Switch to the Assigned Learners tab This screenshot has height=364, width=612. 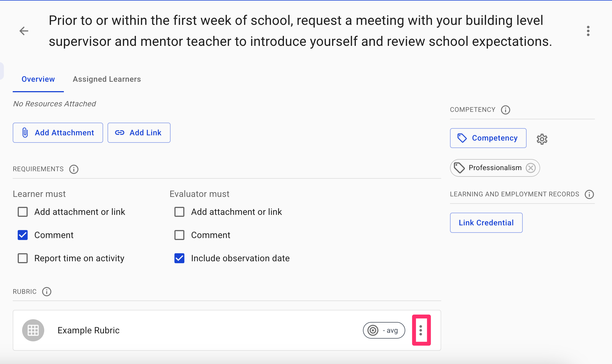(x=106, y=79)
